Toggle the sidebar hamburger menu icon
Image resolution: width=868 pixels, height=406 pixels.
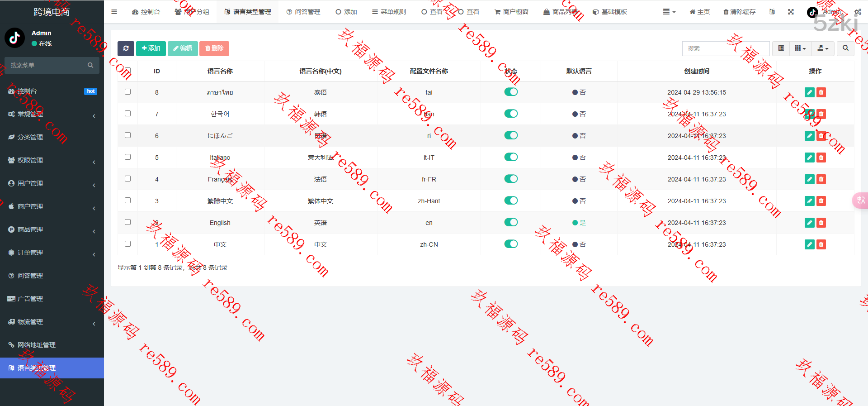click(x=114, y=12)
